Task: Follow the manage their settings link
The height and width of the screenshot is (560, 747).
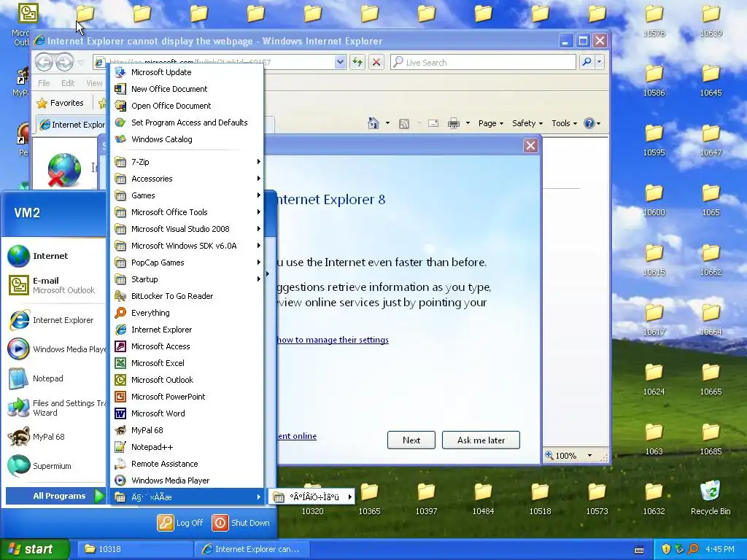Action: tap(333, 340)
